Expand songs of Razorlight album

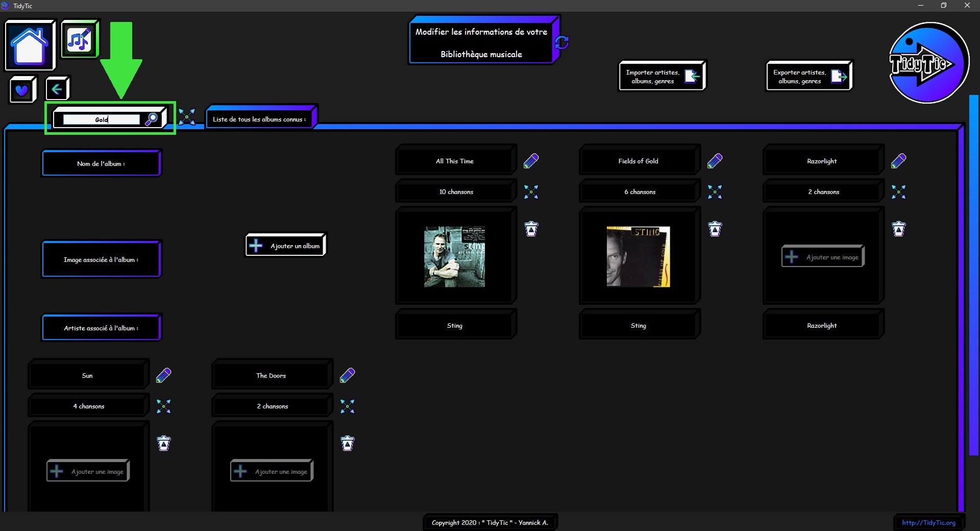click(x=898, y=192)
